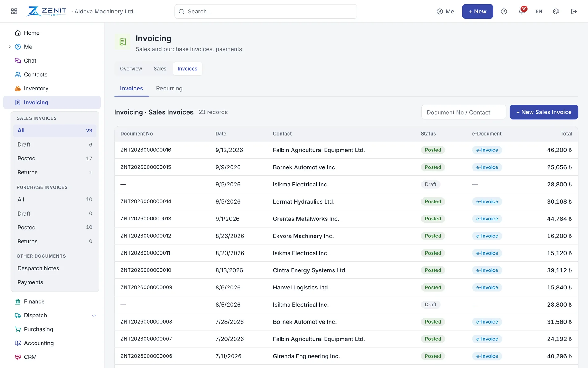Click + New Sales Invoice button
This screenshot has height=368, width=588.
pos(544,112)
